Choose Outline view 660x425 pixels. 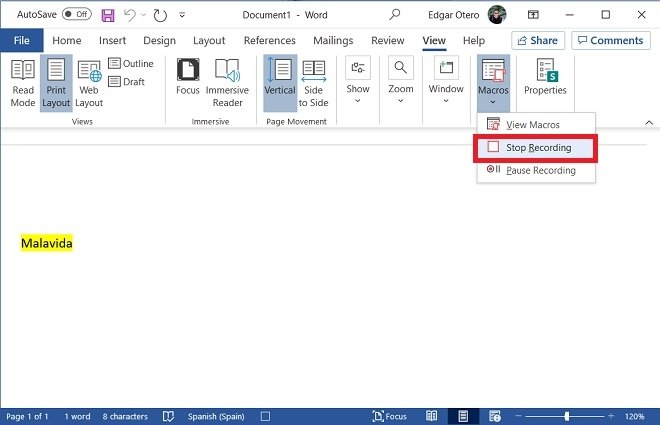pyautogui.click(x=131, y=64)
